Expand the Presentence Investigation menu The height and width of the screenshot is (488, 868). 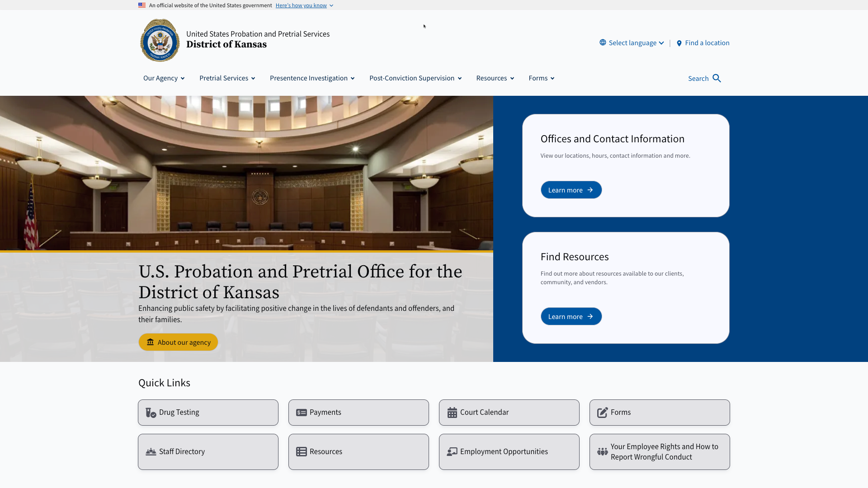click(312, 78)
